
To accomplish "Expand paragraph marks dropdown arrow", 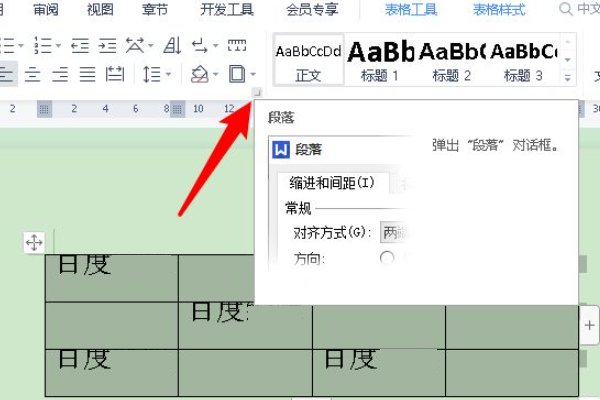I will (x=215, y=46).
